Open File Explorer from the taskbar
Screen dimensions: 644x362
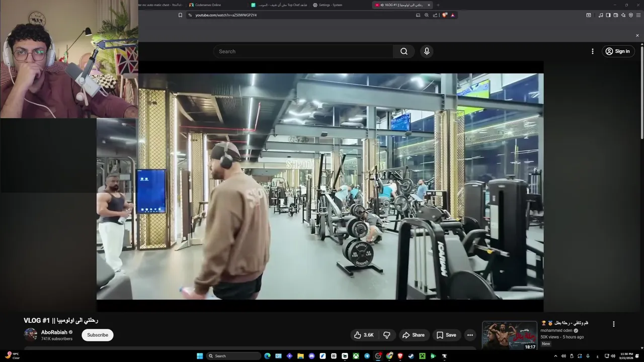click(300, 356)
